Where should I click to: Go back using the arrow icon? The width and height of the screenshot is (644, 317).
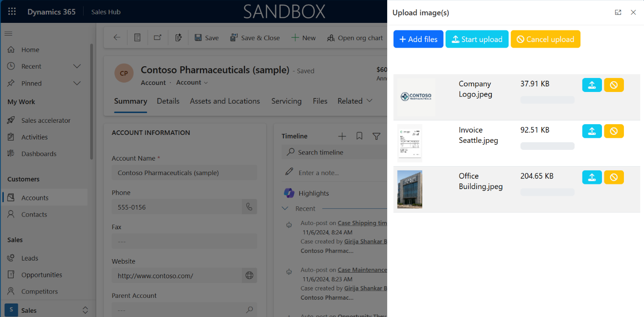pos(117,38)
